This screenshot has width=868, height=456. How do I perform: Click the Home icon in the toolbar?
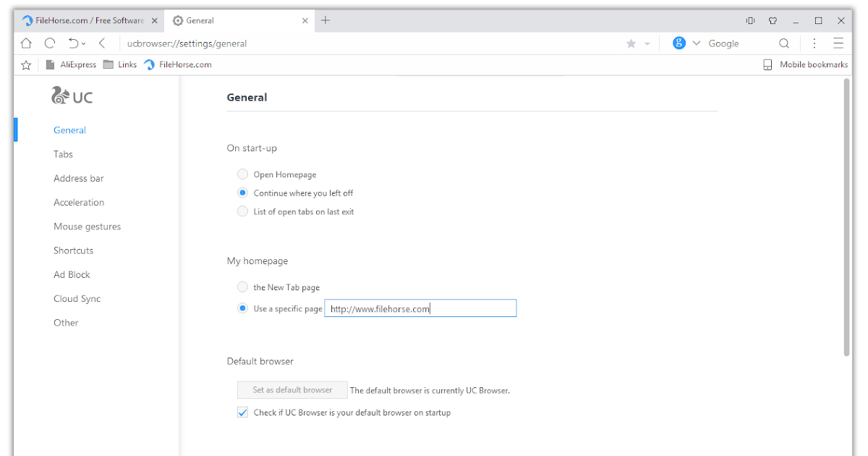pyautogui.click(x=26, y=43)
